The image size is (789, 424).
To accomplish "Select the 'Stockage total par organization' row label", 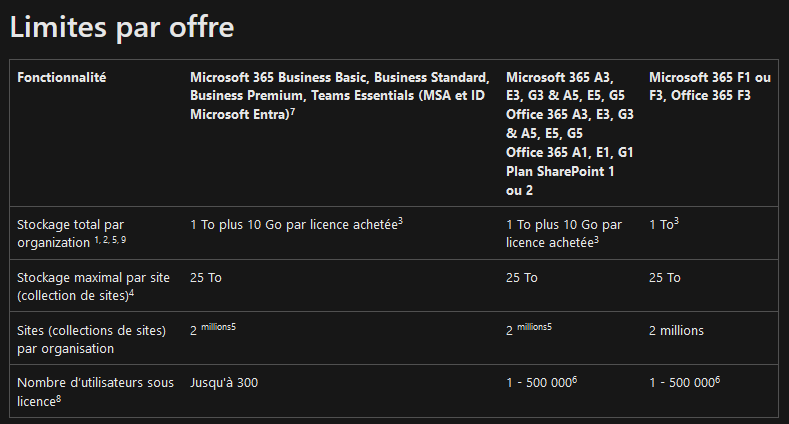I will [x=71, y=233].
